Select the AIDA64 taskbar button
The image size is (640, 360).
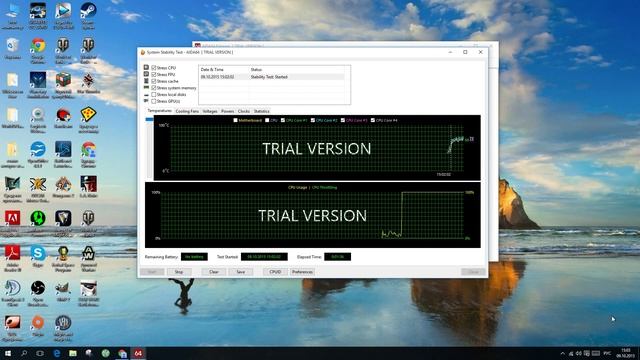point(138,353)
